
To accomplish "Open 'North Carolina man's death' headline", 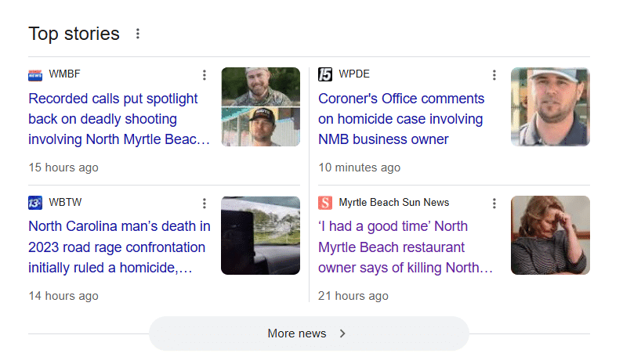I will (119, 247).
